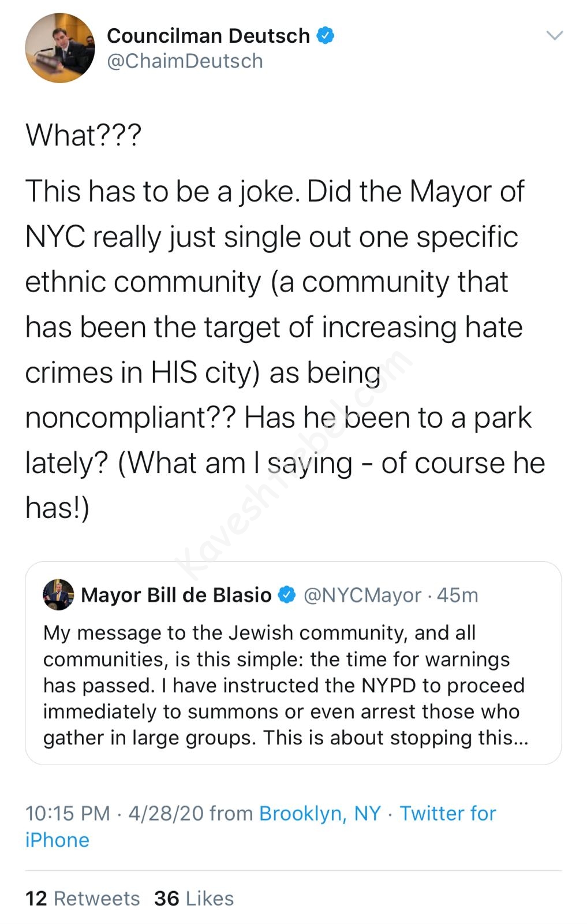Open the tweet options chevron menu
Screen dimensions: 587x924
coord(554,36)
